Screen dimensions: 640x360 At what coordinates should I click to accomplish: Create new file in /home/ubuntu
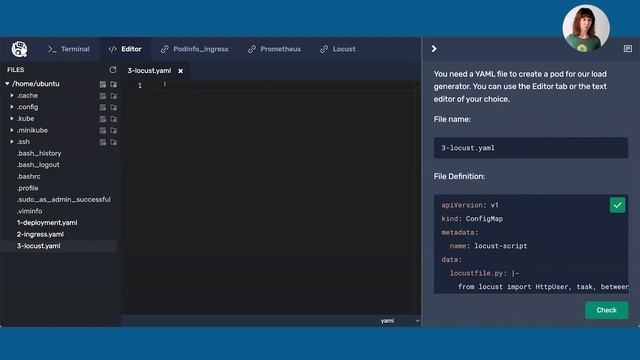pos(103,84)
